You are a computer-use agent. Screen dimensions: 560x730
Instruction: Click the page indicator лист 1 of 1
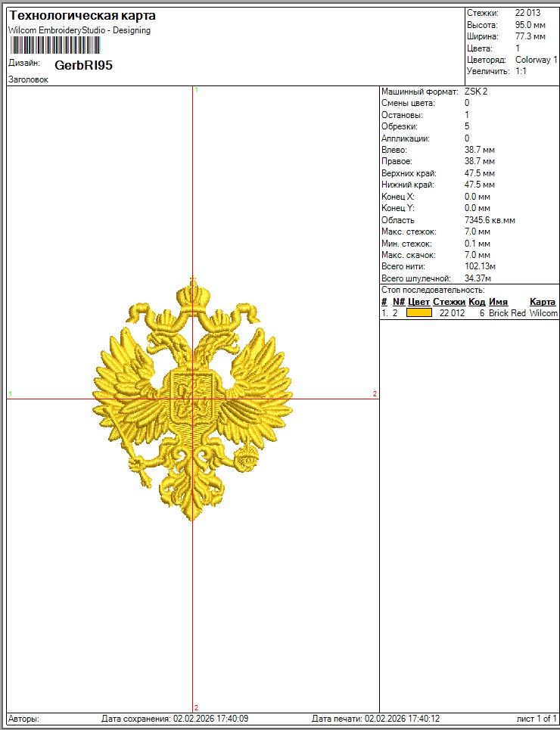pos(537,719)
